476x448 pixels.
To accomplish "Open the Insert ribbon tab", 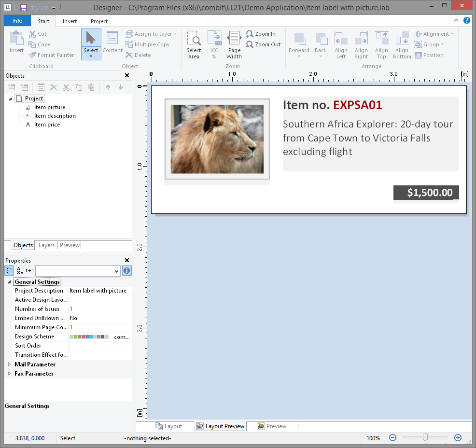I will click(70, 21).
